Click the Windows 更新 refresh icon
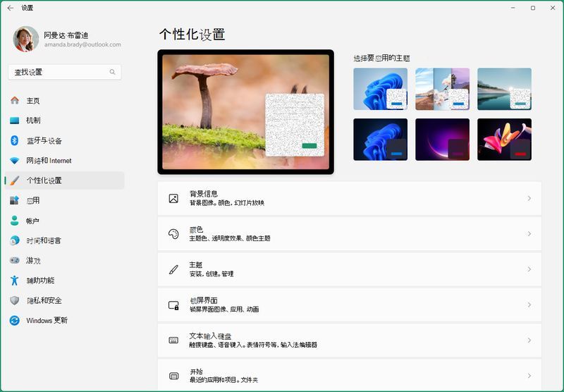Screen dimensions: 564x392 coord(14,320)
